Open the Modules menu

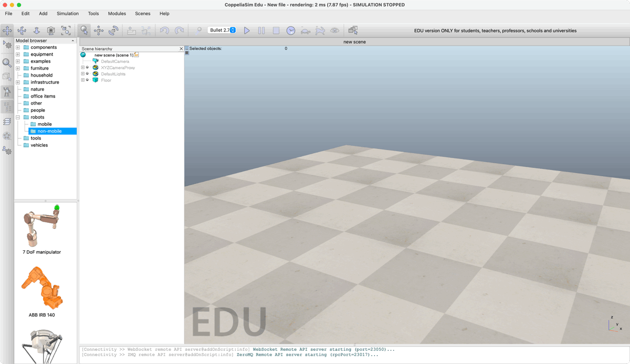pos(117,14)
